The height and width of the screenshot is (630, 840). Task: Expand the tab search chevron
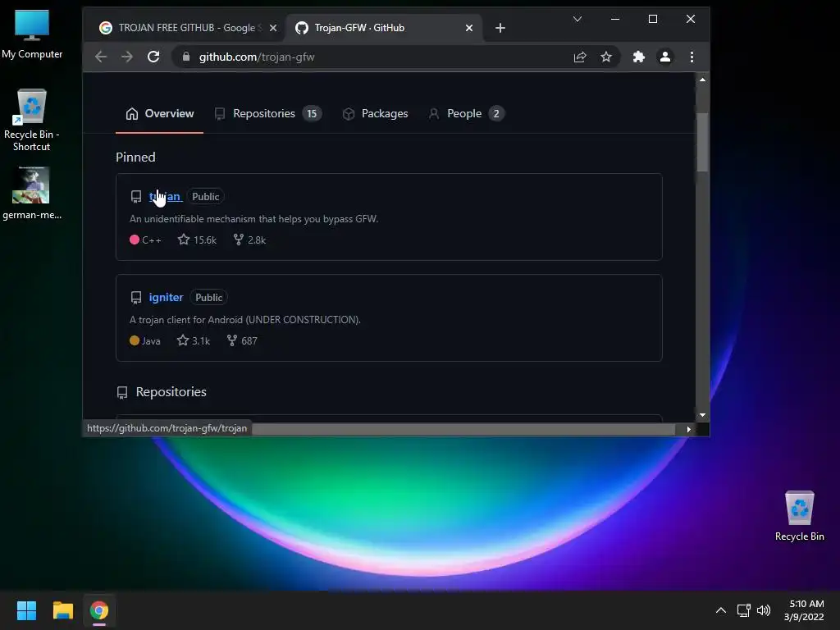click(x=577, y=20)
